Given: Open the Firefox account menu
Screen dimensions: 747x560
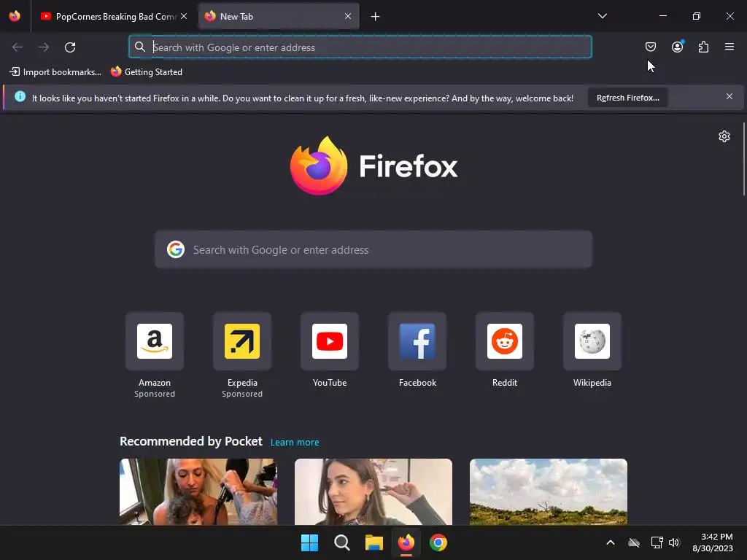Looking at the screenshot, I should [x=677, y=47].
